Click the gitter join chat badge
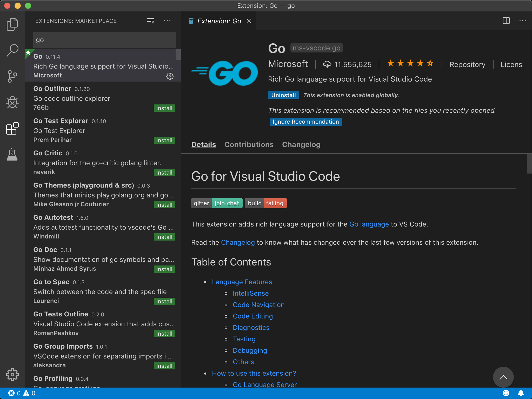532x399 pixels. tap(217, 203)
